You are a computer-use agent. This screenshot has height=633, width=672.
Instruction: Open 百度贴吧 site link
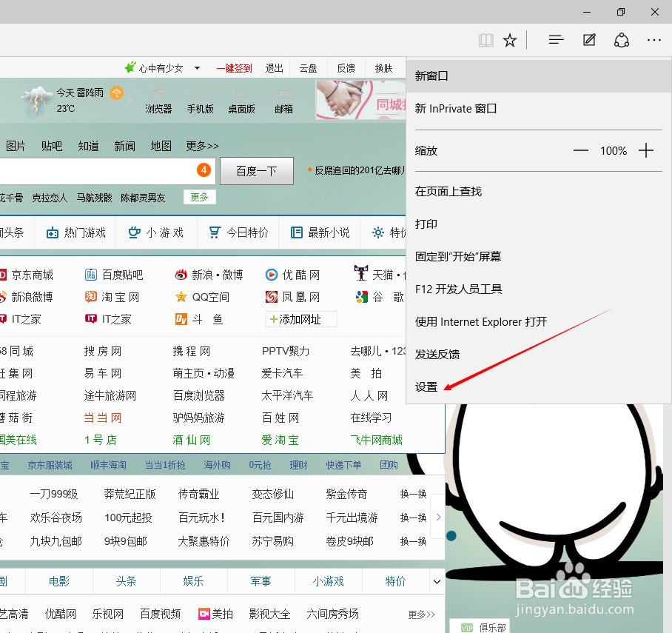(114, 275)
